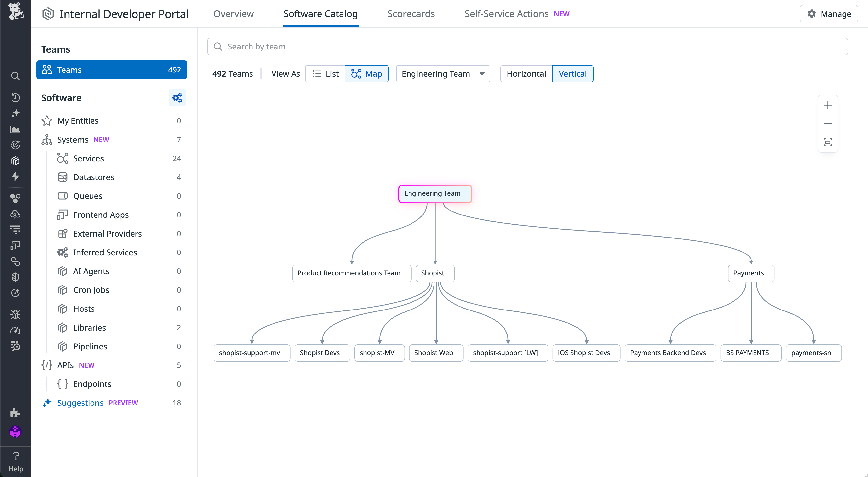
Task: Zoom in on the team map
Action: tap(828, 105)
